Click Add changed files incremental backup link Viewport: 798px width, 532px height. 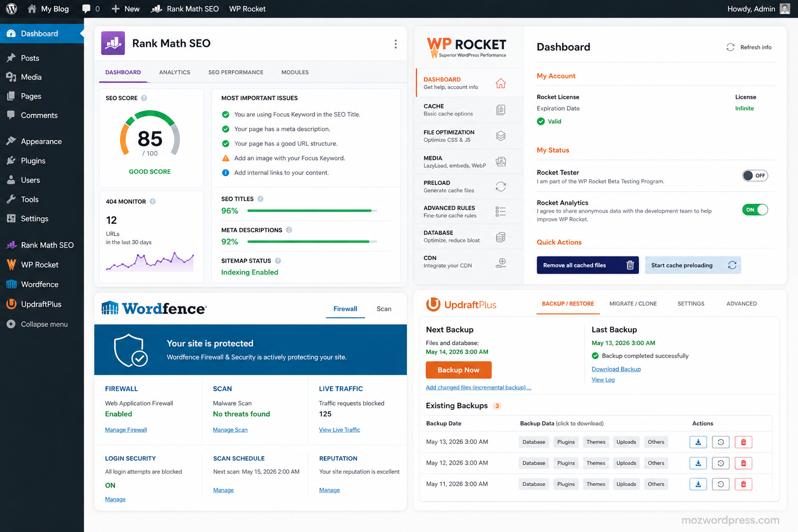[x=478, y=388]
